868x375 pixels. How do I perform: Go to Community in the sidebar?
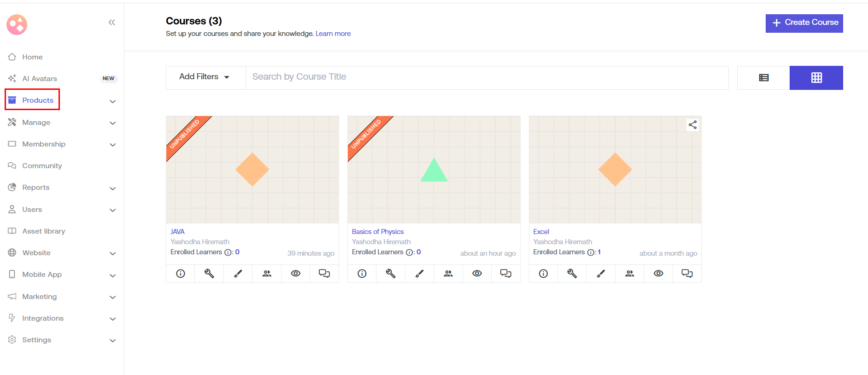[x=42, y=166]
